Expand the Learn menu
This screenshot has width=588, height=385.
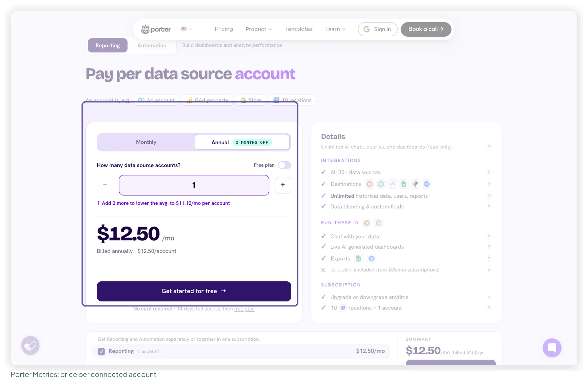335,29
